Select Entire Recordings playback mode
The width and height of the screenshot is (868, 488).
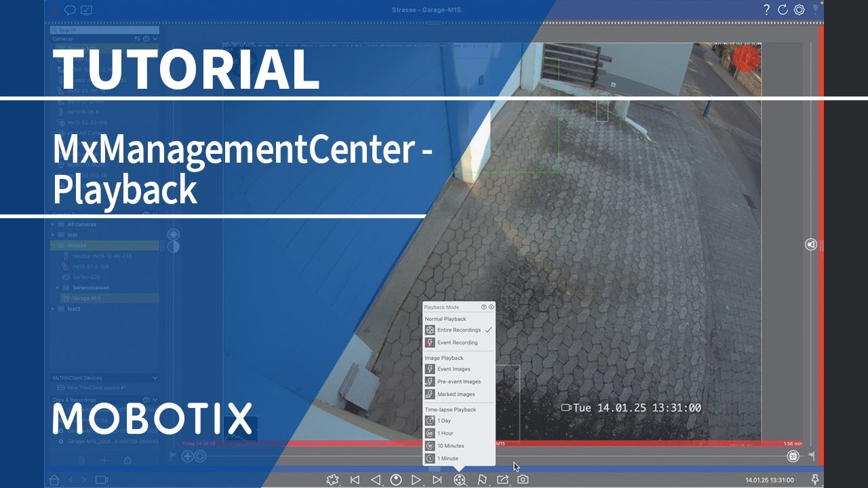[458, 330]
